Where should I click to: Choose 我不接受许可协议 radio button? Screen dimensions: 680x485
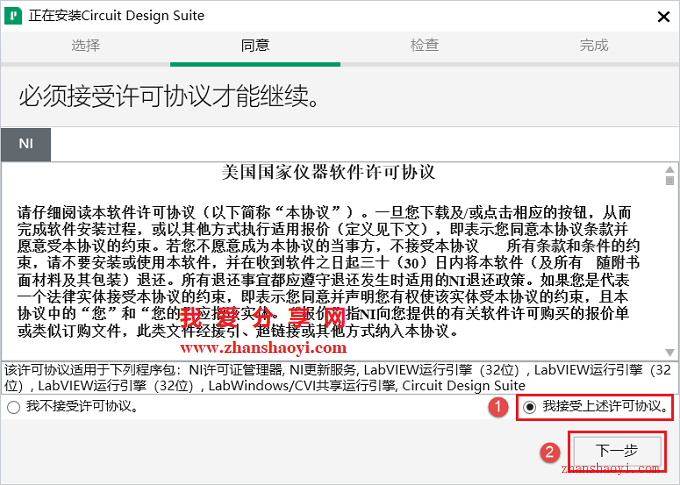click(13, 407)
